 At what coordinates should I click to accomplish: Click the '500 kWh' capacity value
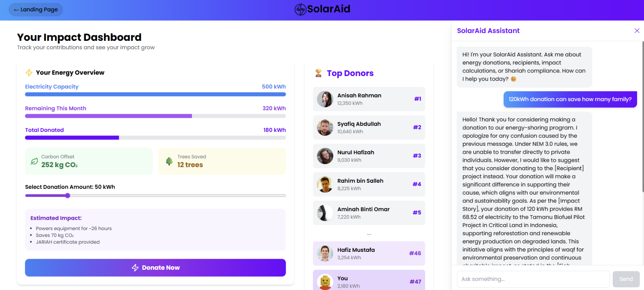pos(274,87)
